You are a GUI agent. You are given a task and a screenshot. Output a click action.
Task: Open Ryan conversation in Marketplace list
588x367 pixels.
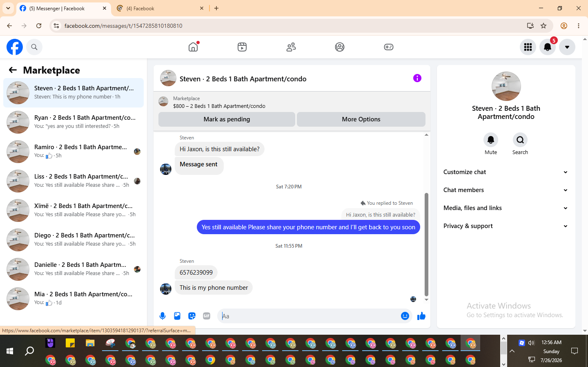(x=73, y=122)
